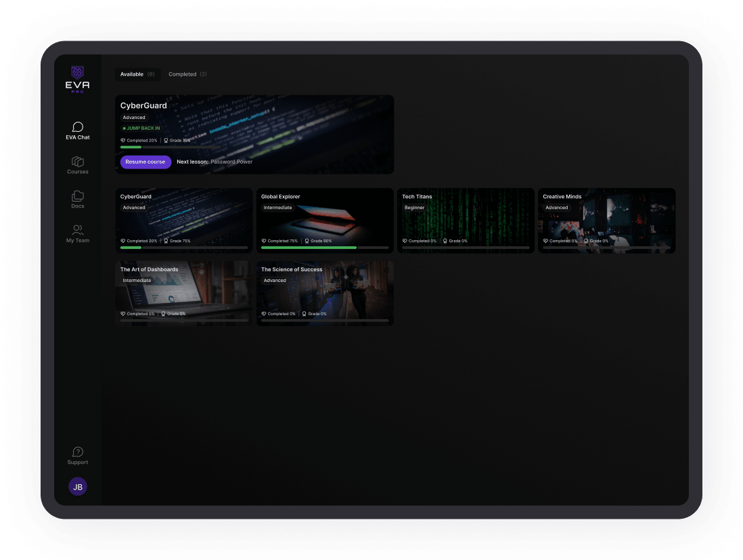This screenshot has width=743, height=560.
Task: Open My Team in sidebar
Action: click(78, 234)
